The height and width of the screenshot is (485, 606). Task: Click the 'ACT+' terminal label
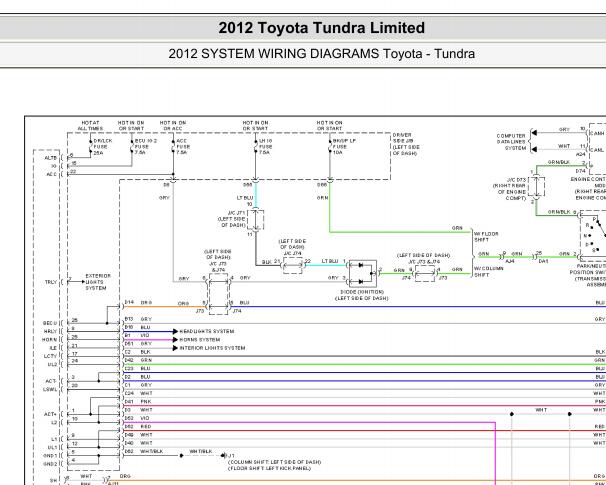point(51,414)
